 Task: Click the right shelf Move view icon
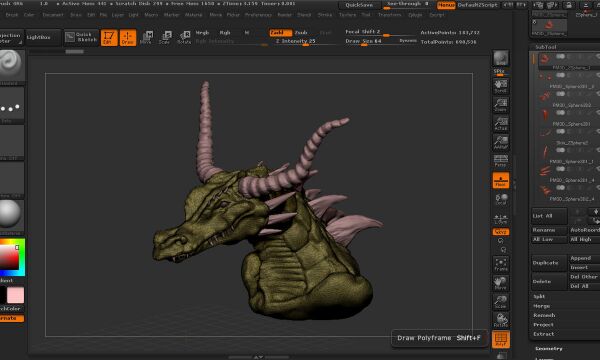click(501, 283)
